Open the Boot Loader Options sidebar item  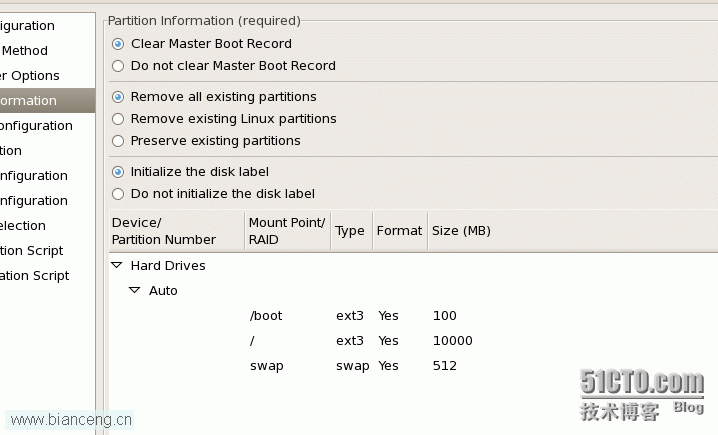pyautogui.click(x=29, y=76)
